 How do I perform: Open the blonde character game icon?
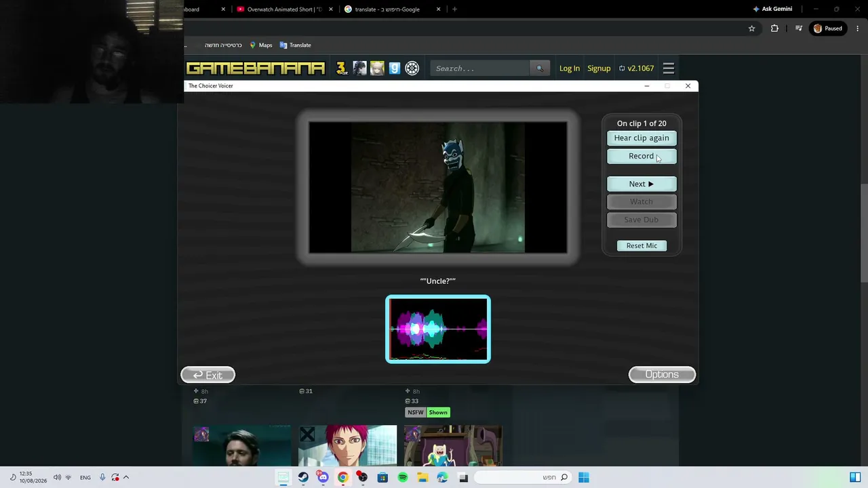(377, 68)
